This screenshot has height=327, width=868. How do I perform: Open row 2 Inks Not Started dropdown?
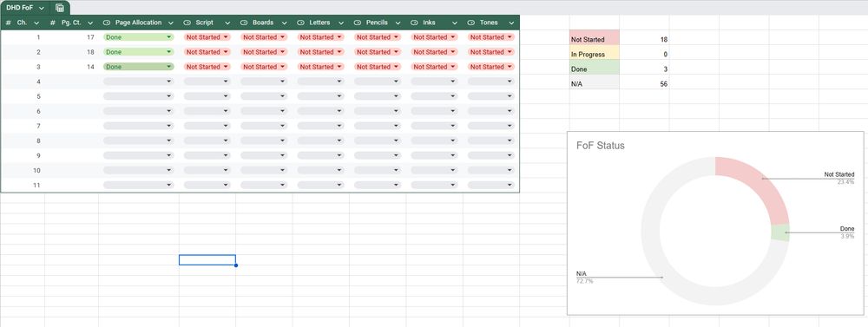click(435, 52)
